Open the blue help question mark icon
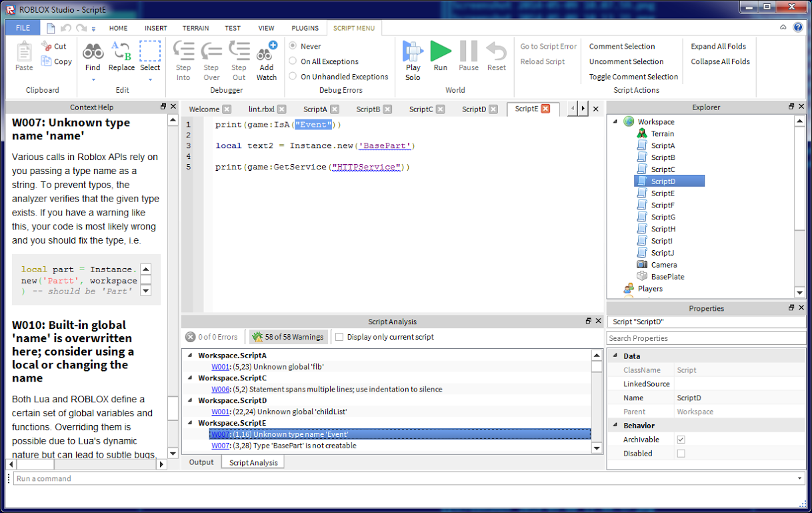This screenshot has width=812, height=513. (x=798, y=27)
